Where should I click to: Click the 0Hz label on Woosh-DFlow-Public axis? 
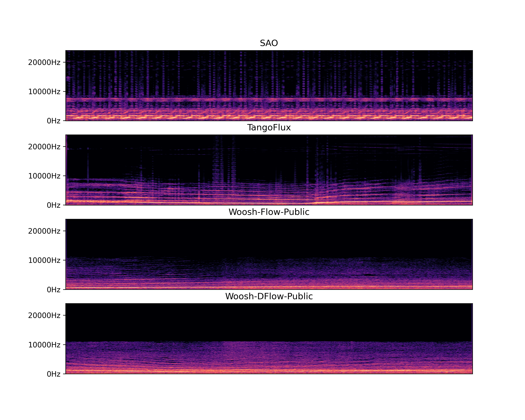[x=54, y=374]
